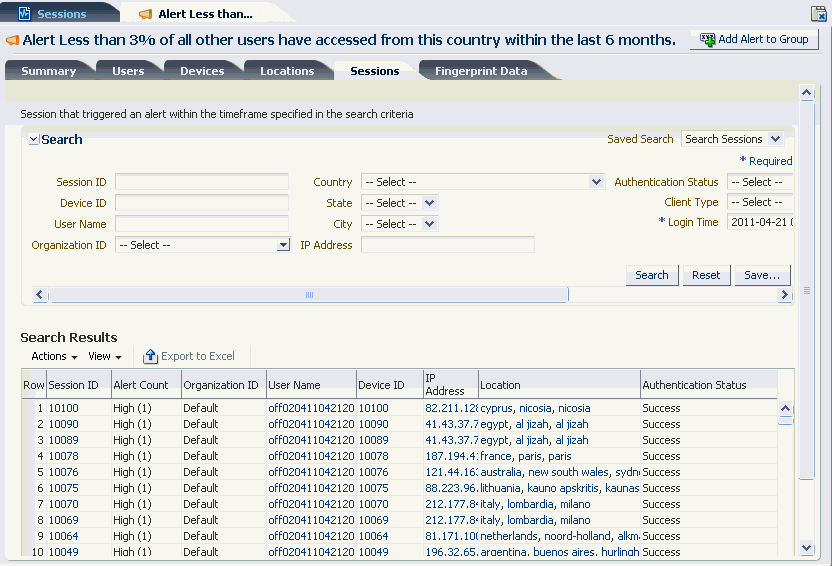Open the Organization ID dropdown

[x=283, y=245]
